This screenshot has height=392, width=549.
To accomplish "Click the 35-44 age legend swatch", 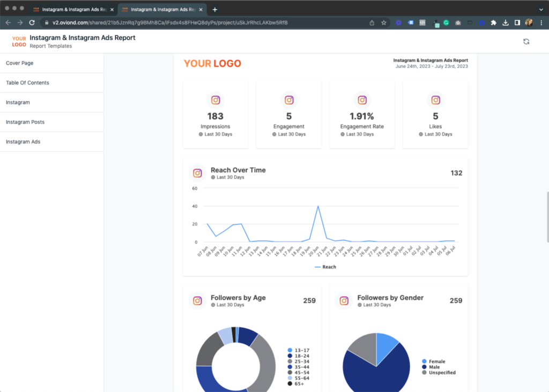I will click(x=290, y=367).
